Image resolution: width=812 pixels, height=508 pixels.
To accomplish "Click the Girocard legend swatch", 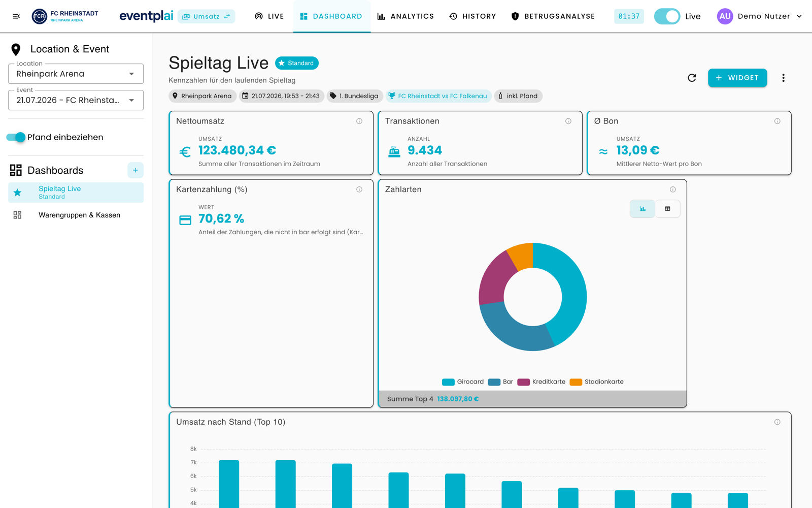I will click(x=448, y=382).
